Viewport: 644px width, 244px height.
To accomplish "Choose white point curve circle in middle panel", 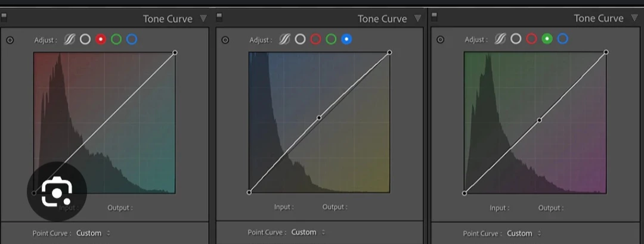I will 300,39.
